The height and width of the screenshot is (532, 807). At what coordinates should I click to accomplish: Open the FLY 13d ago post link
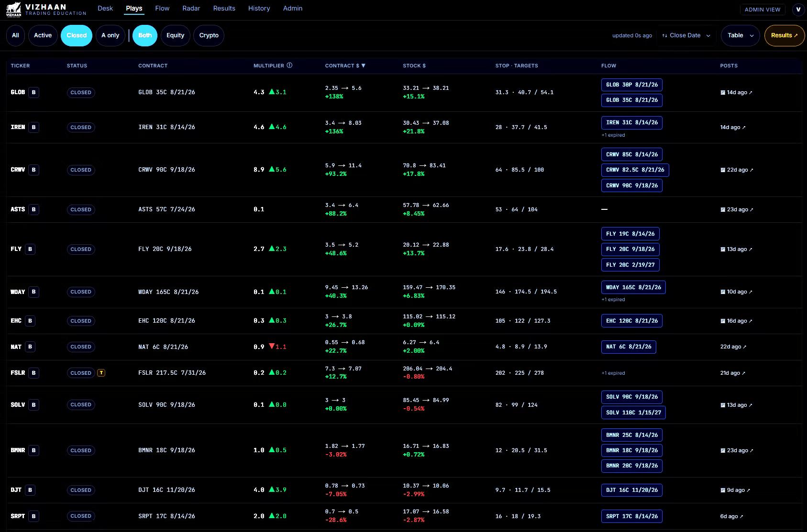736,249
